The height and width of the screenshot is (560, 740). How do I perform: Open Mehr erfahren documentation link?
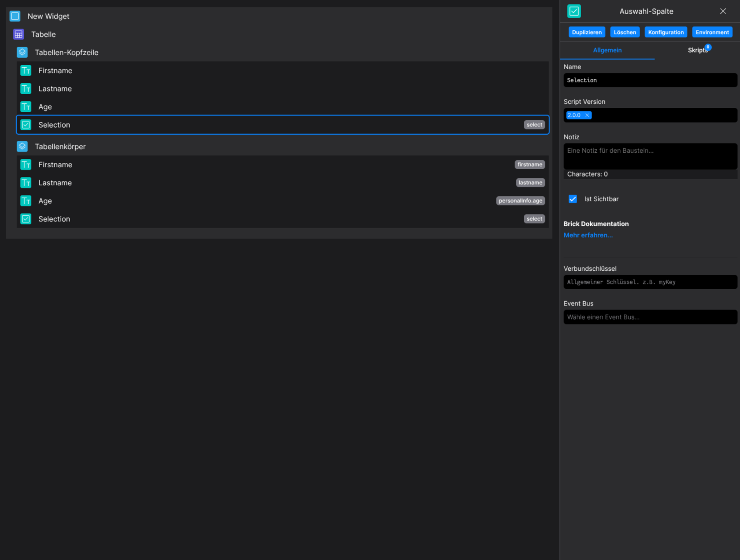(x=588, y=235)
